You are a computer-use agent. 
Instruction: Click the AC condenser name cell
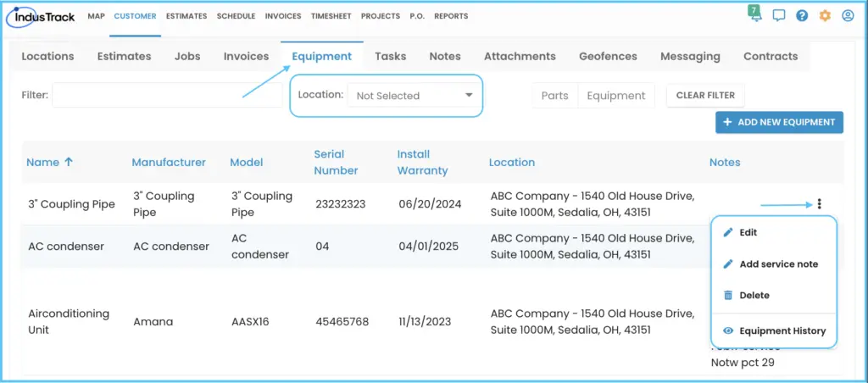[66, 247]
